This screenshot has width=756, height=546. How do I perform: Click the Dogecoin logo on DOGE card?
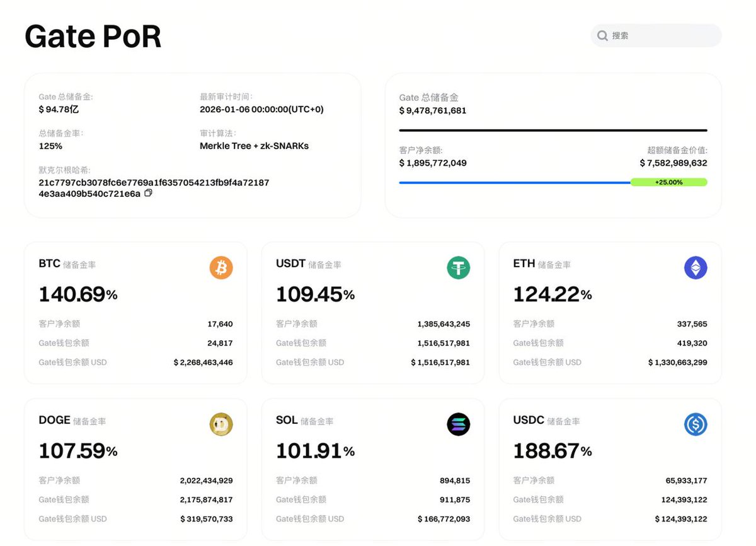point(221,424)
